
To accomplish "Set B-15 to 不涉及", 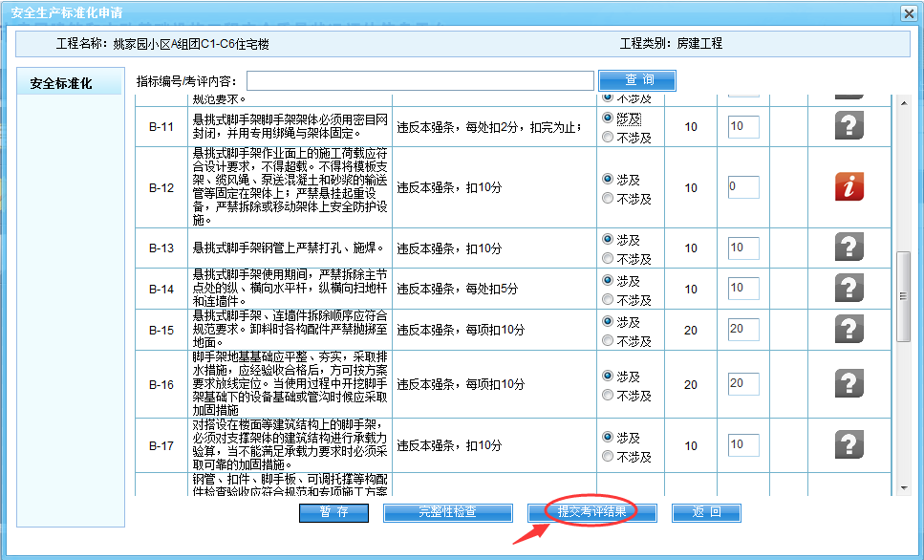I will (x=608, y=341).
